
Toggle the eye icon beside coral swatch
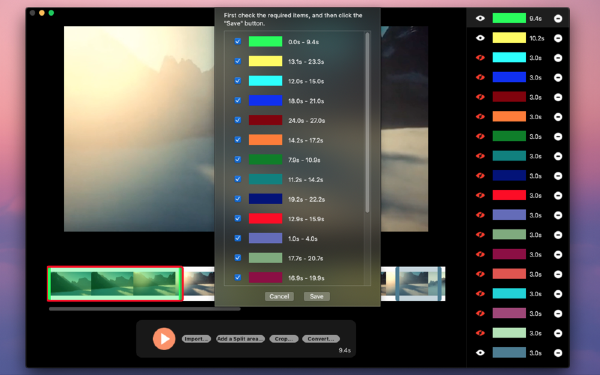[480, 274]
